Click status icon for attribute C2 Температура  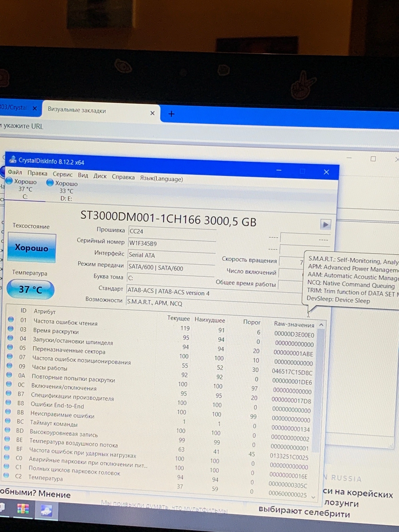[5, 476]
